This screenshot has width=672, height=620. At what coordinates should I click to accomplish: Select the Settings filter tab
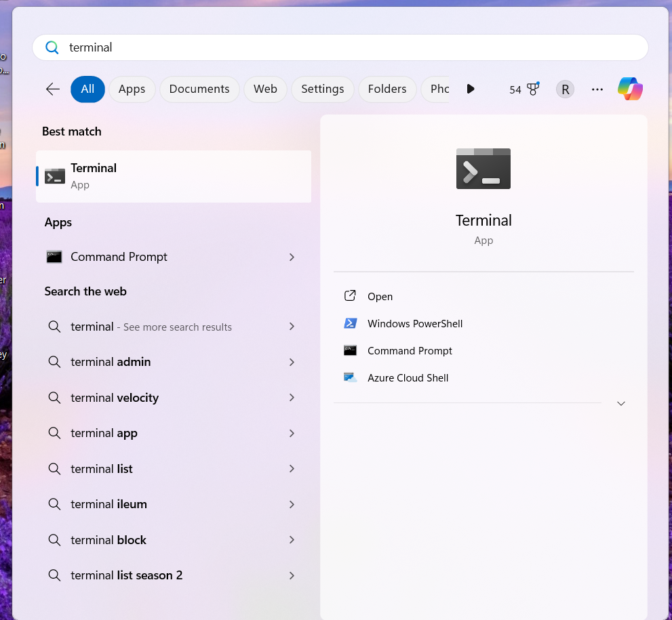pos(322,89)
